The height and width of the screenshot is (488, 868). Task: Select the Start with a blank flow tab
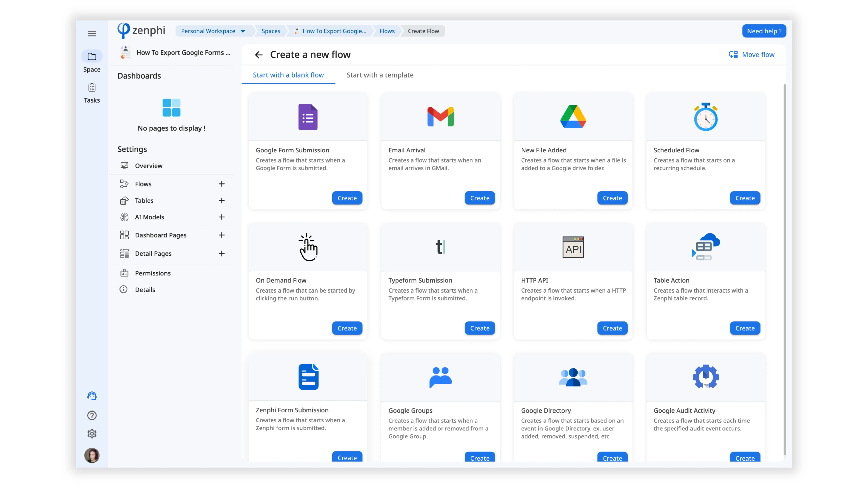pos(289,74)
